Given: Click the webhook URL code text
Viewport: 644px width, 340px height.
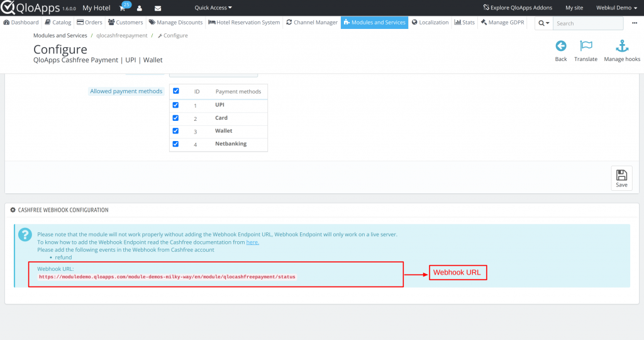Looking at the screenshot, I should tap(167, 276).
